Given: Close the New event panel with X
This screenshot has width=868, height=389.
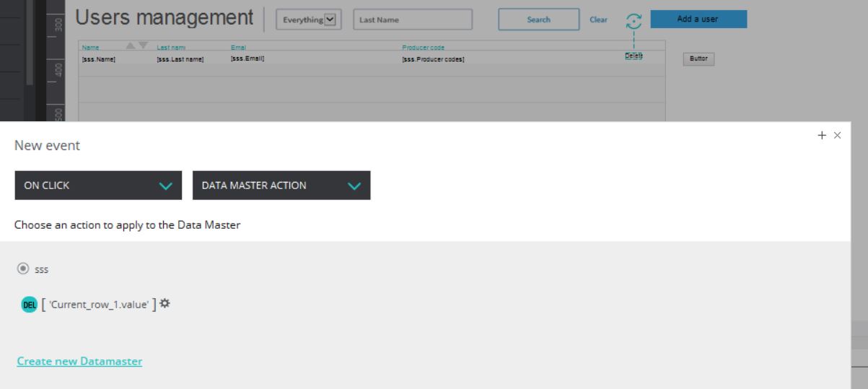Looking at the screenshot, I should click(837, 135).
